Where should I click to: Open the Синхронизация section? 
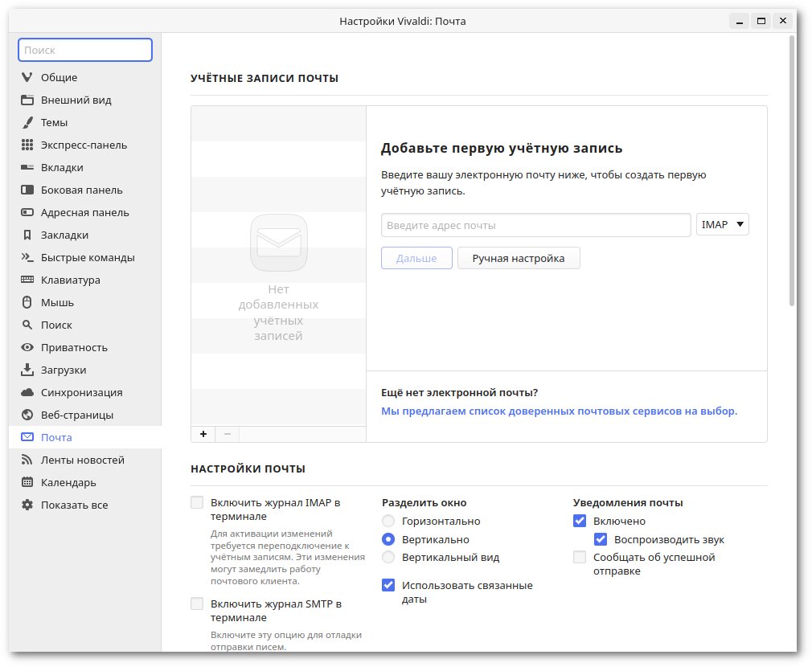point(85,392)
